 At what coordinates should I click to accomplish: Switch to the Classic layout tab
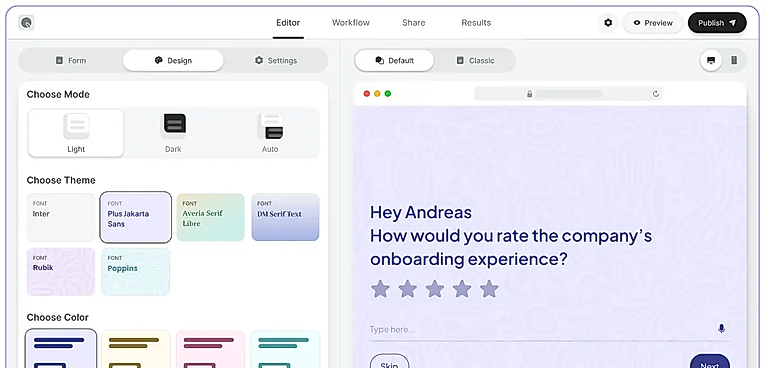click(475, 61)
